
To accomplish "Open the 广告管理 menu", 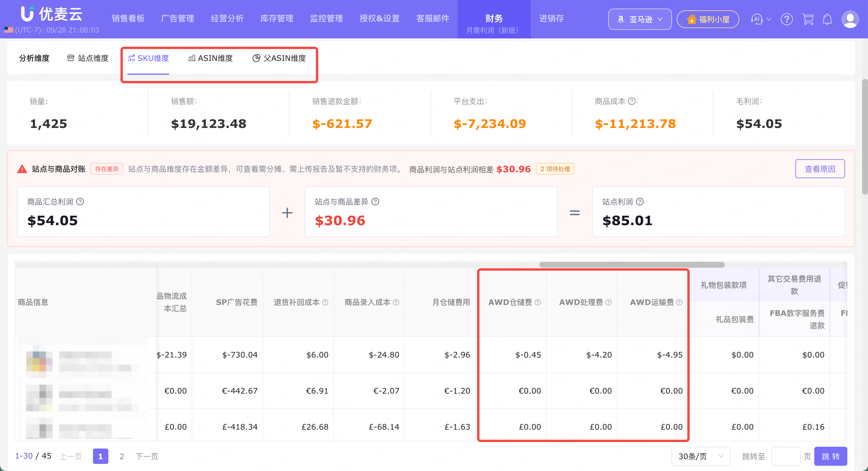I will (x=177, y=19).
